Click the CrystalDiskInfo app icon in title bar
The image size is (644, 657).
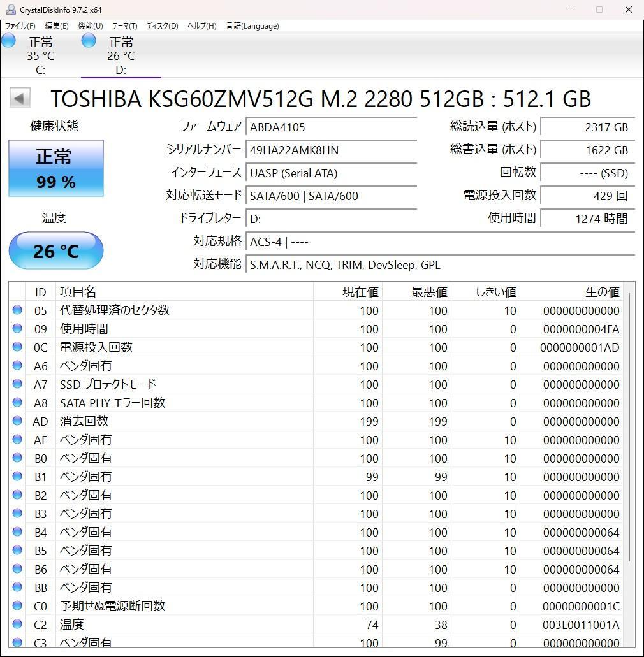coord(10,9)
